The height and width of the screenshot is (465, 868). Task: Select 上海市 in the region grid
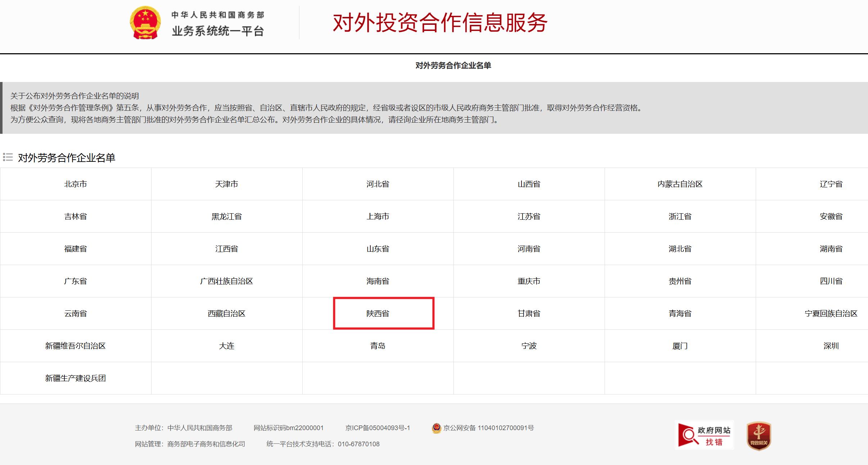(x=378, y=216)
